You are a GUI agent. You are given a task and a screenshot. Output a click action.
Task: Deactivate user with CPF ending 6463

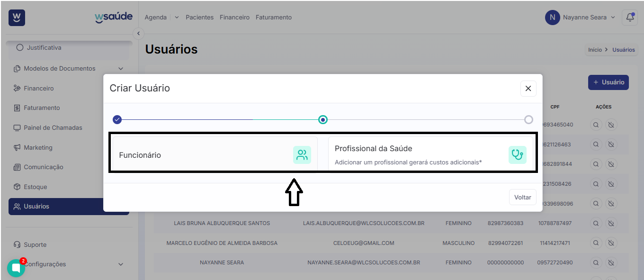point(611,145)
